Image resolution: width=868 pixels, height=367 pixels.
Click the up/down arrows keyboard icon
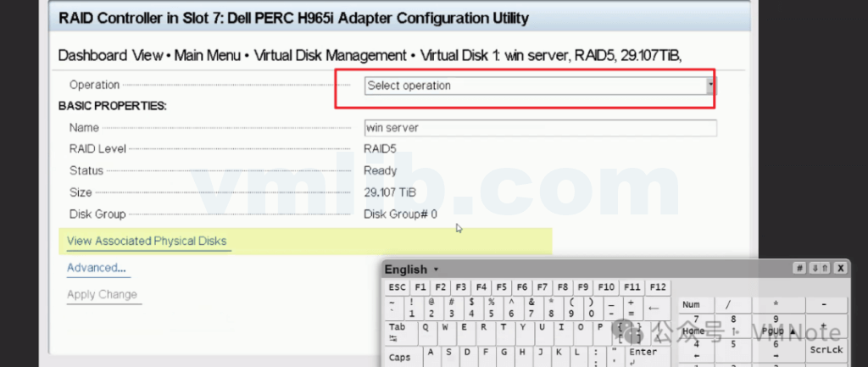[x=819, y=269]
